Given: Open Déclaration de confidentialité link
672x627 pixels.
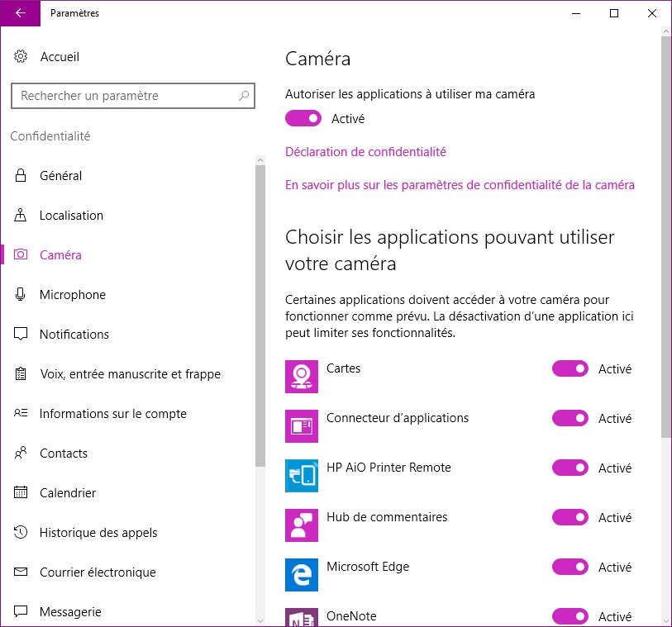Looking at the screenshot, I should tap(365, 152).
